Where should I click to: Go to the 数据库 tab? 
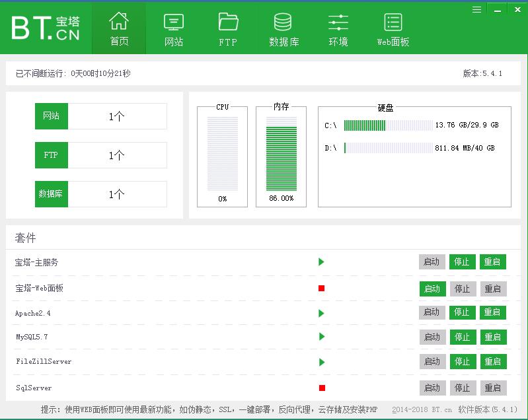pyautogui.click(x=283, y=29)
